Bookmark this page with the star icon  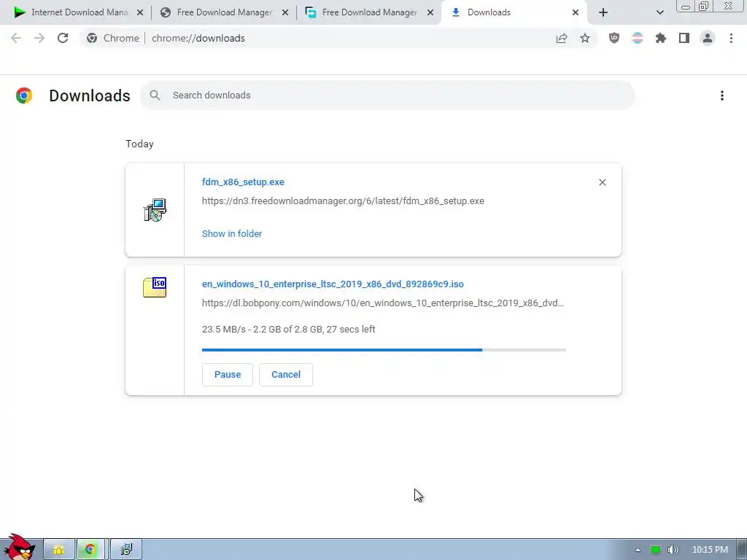pos(585,38)
